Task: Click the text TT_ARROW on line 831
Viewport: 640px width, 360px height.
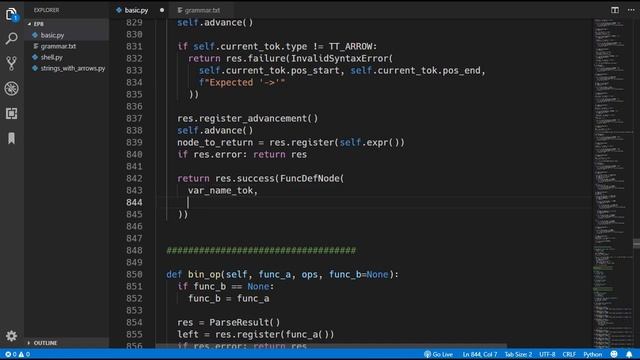Action: 351,47
